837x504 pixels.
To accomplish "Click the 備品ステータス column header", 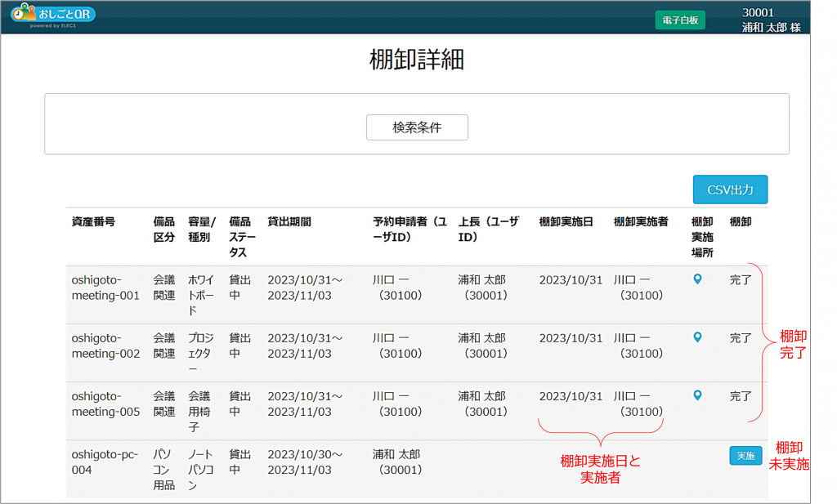I will pos(242,237).
